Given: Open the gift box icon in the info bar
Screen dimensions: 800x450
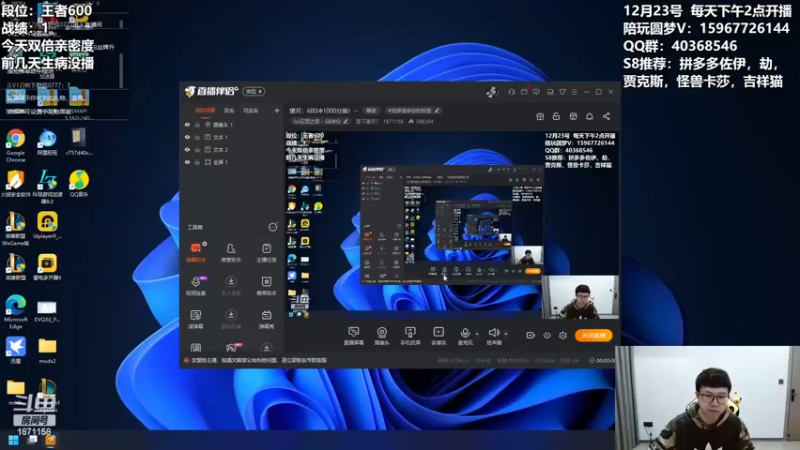Looking at the screenshot, I should (540, 116).
